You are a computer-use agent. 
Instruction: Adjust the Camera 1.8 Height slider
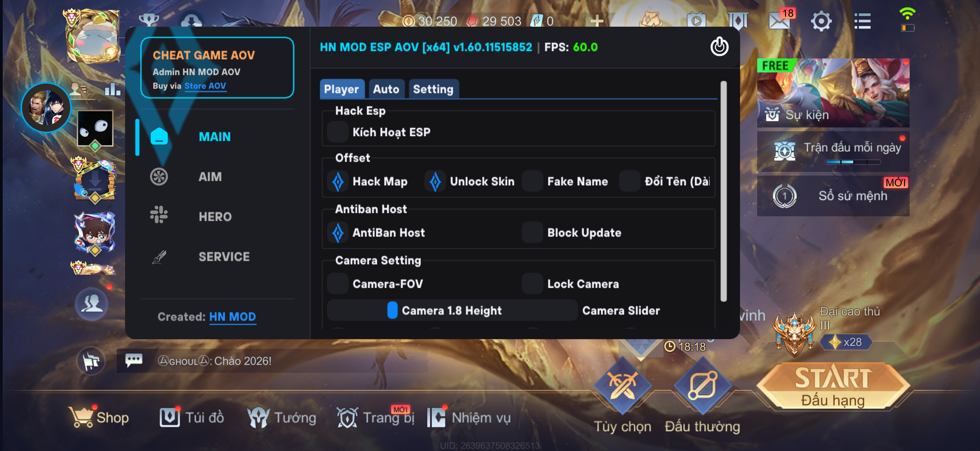pos(452,310)
